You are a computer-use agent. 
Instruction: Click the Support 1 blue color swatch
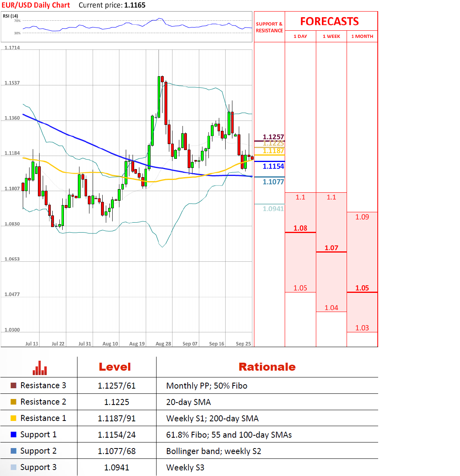tap(13, 435)
